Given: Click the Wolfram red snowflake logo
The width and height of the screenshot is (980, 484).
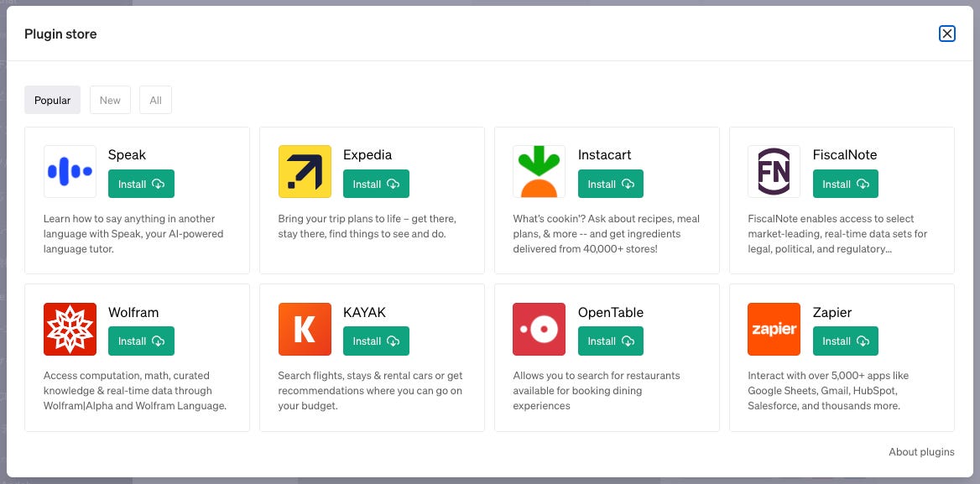Looking at the screenshot, I should [x=70, y=329].
